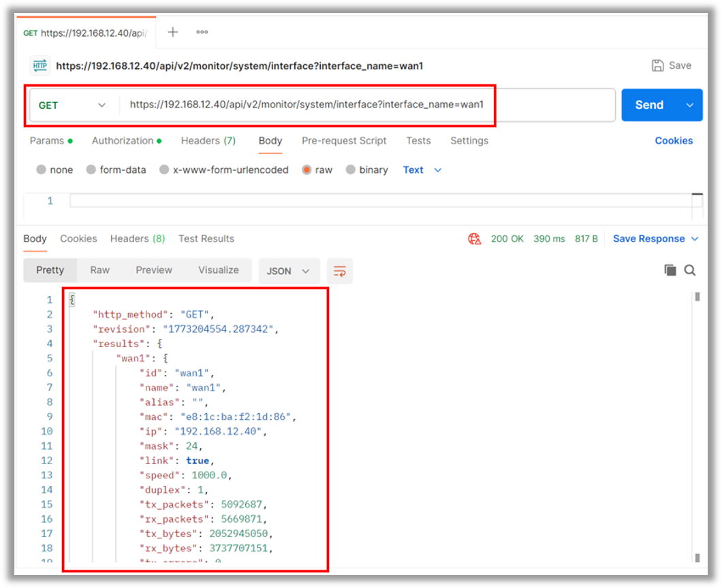Click the wrap lines icon beside JSON dropdown

click(339, 270)
